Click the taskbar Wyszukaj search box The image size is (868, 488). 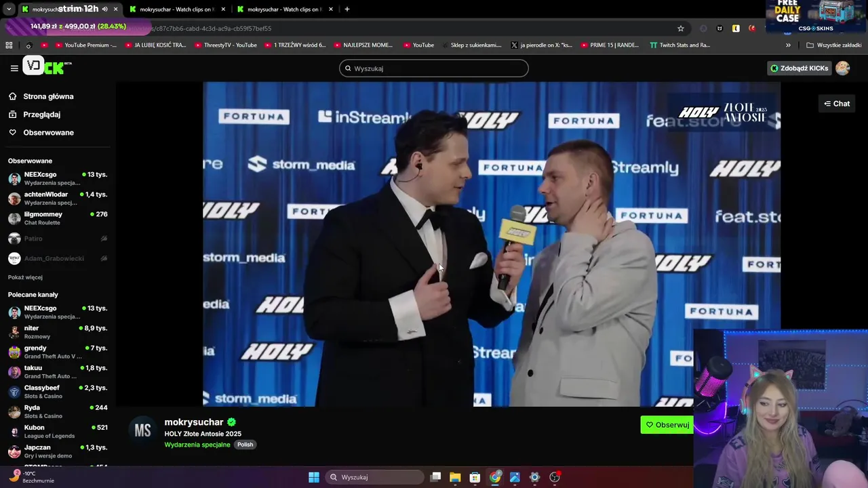[375, 477]
